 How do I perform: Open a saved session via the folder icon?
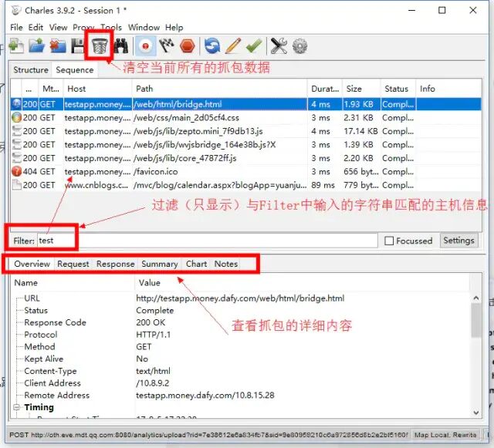pos(37,46)
